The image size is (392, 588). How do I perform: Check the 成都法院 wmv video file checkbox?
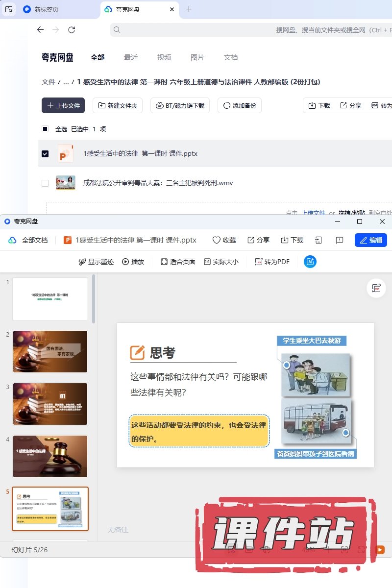coord(45,183)
